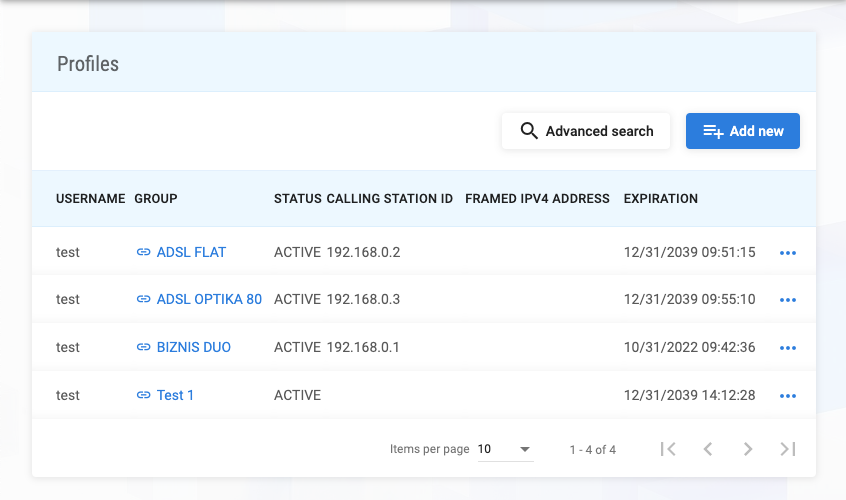Sort by the Expiration column header
The height and width of the screenshot is (500, 846).
click(660, 198)
